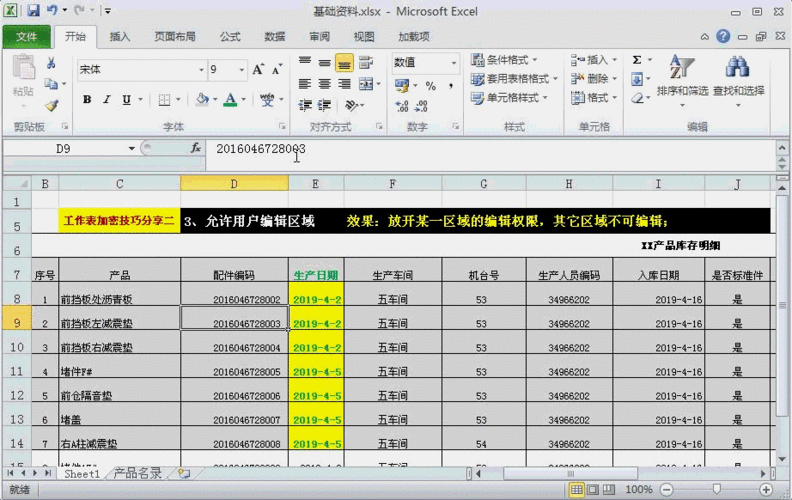Increase decimal places icon
The height and width of the screenshot is (500, 792).
tap(402, 106)
